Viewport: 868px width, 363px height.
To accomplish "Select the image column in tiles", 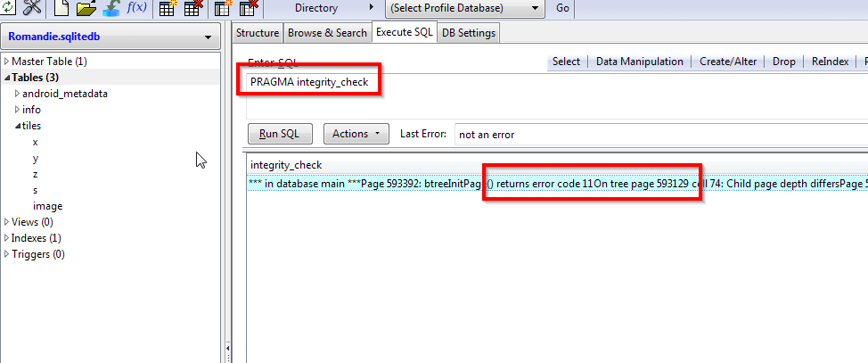I will (x=47, y=206).
